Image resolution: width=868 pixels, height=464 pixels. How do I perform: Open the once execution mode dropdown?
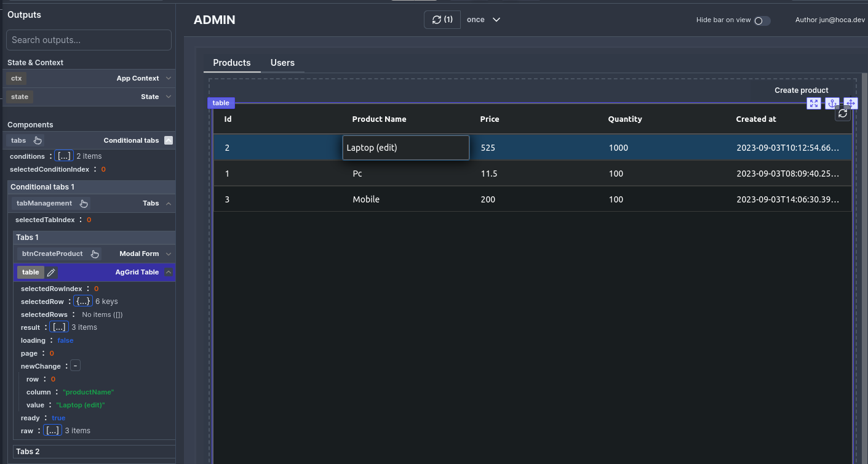pos(483,19)
